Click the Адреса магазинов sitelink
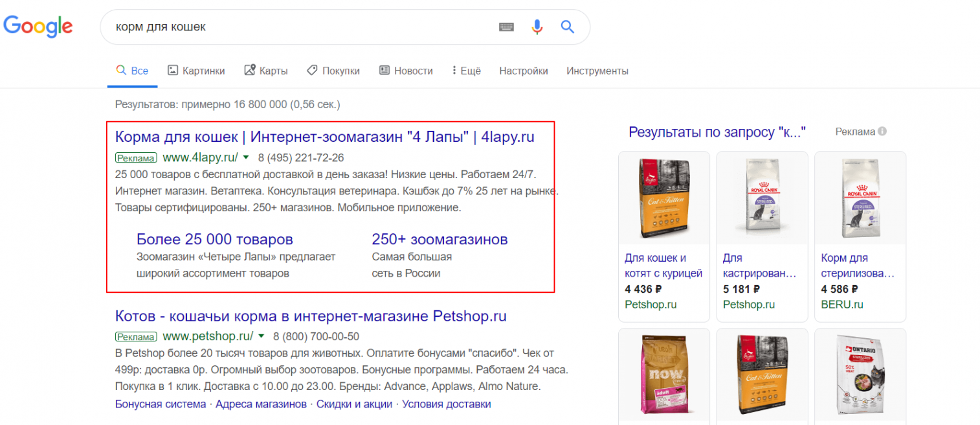980x425 pixels. tap(261, 404)
